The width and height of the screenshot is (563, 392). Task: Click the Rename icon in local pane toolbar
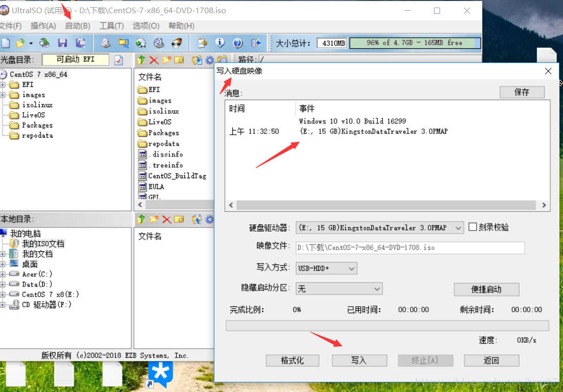point(179,219)
